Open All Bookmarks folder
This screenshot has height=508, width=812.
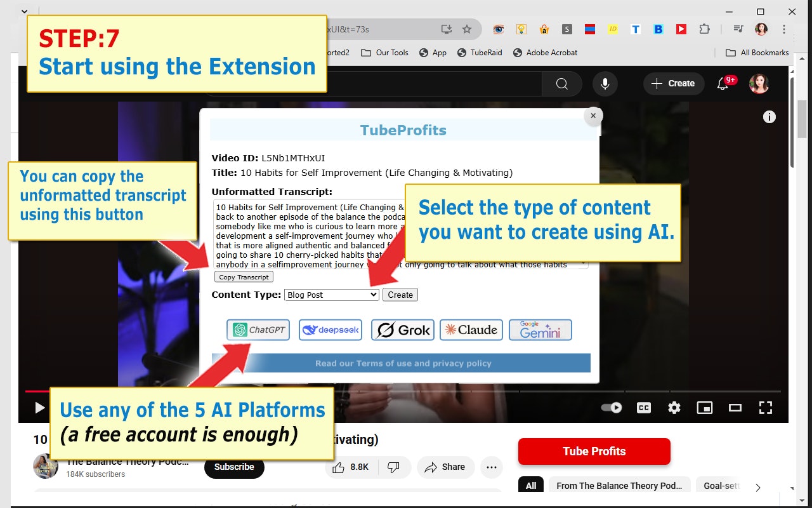coord(757,53)
